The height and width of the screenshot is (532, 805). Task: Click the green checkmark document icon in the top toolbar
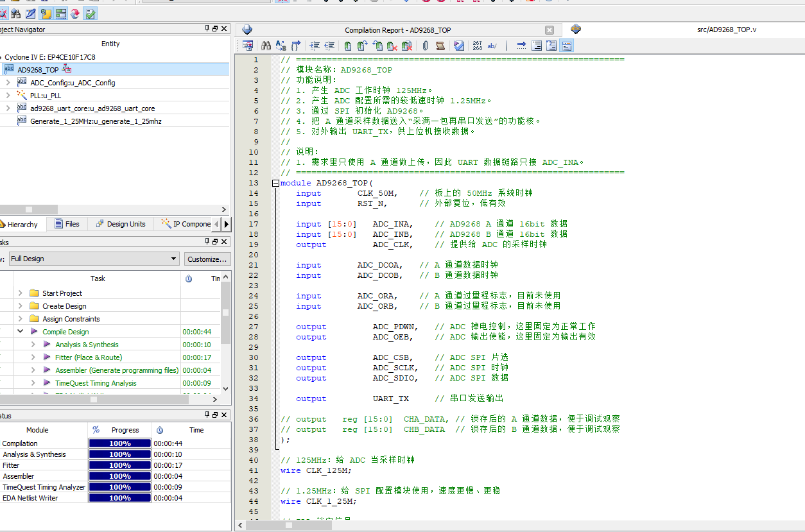click(91, 13)
